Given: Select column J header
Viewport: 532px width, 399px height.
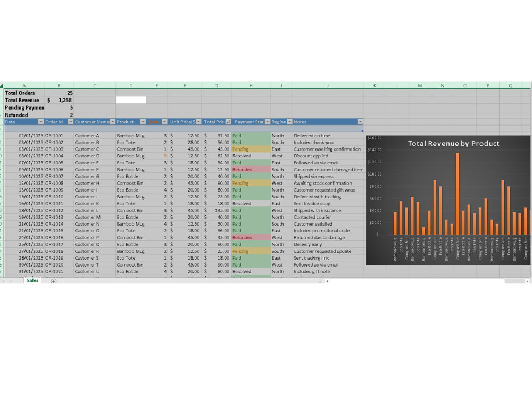Looking at the screenshot, I should click(328, 86).
